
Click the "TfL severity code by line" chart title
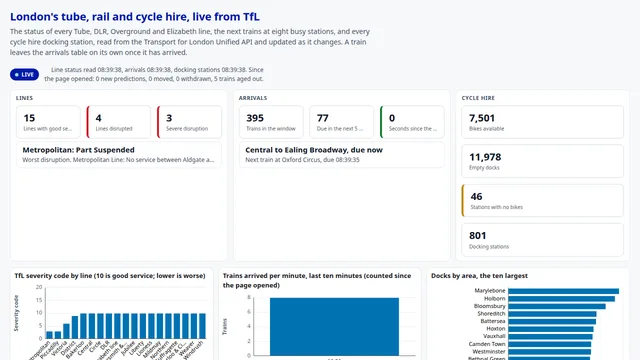click(x=110, y=276)
